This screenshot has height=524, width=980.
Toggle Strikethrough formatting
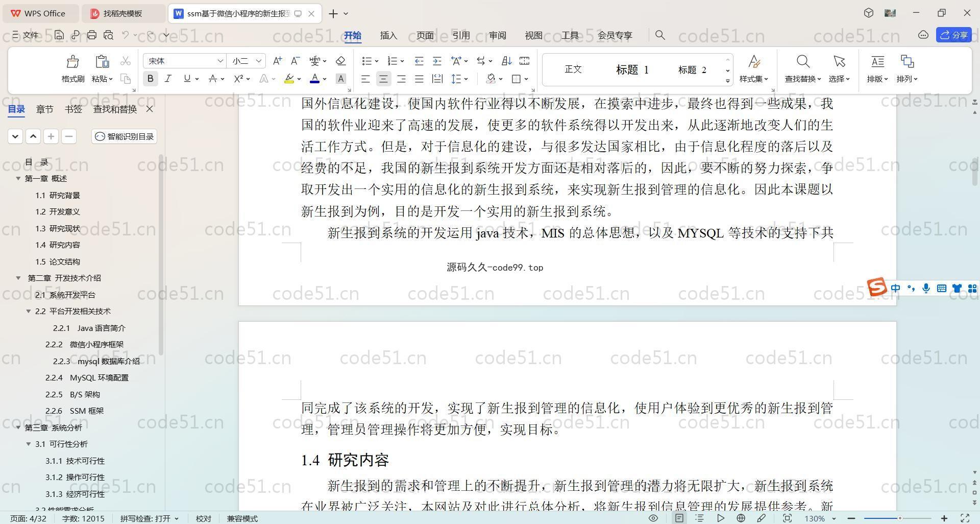tap(213, 79)
